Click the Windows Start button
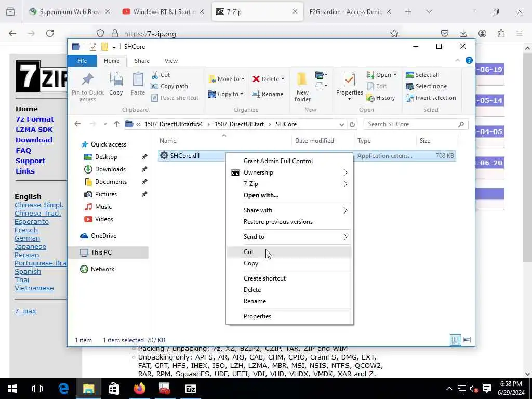Screen dimensions: 532x399 [12, 389]
